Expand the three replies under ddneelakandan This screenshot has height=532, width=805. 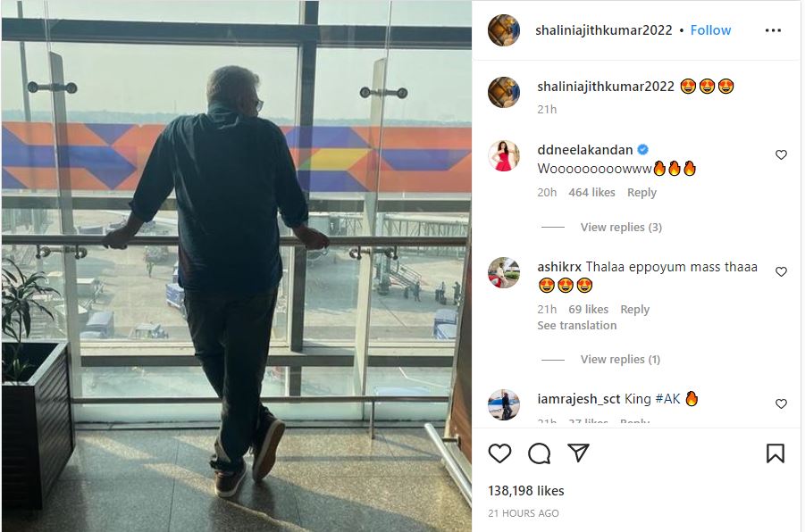[621, 227]
